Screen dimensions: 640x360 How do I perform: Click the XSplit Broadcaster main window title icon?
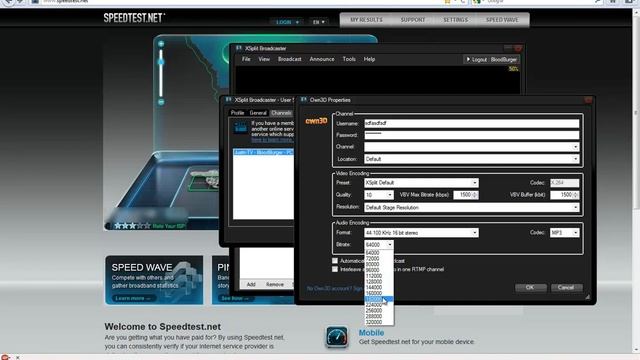pyautogui.click(x=239, y=48)
